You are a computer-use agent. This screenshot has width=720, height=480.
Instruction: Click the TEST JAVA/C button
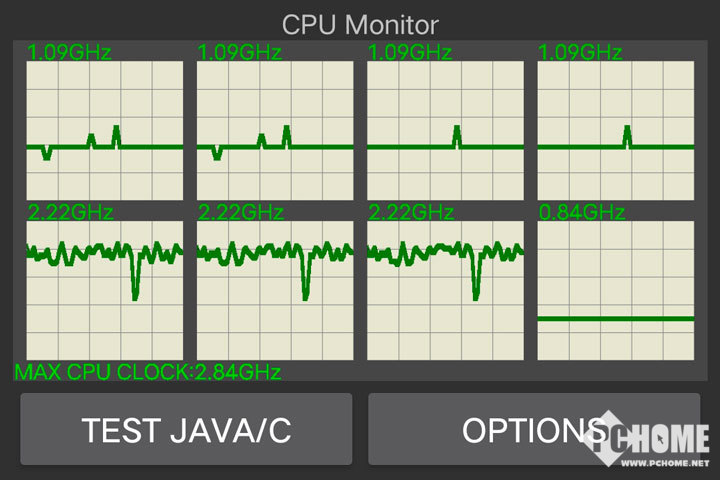[x=186, y=429]
